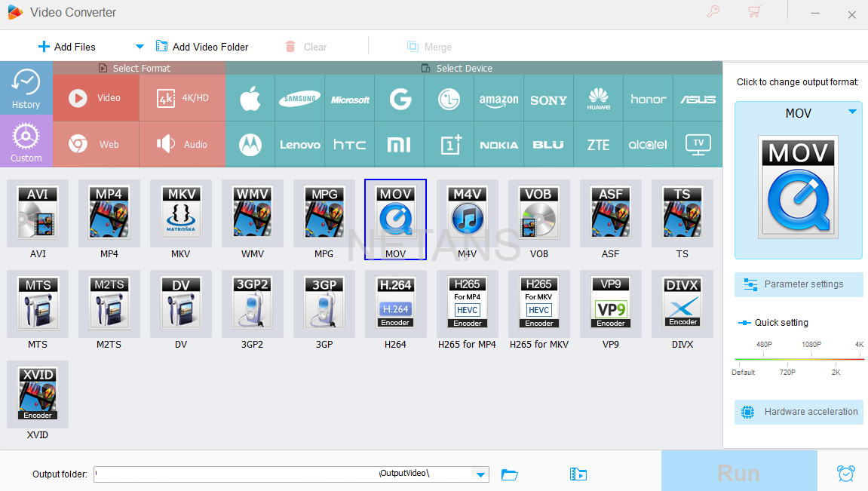The width and height of the screenshot is (868, 491).
Task: Choose the MP4 format icon
Action: coord(109,213)
